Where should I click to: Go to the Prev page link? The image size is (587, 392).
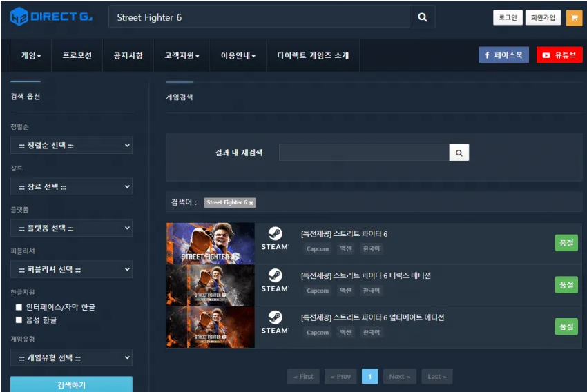click(x=340, y=377)
